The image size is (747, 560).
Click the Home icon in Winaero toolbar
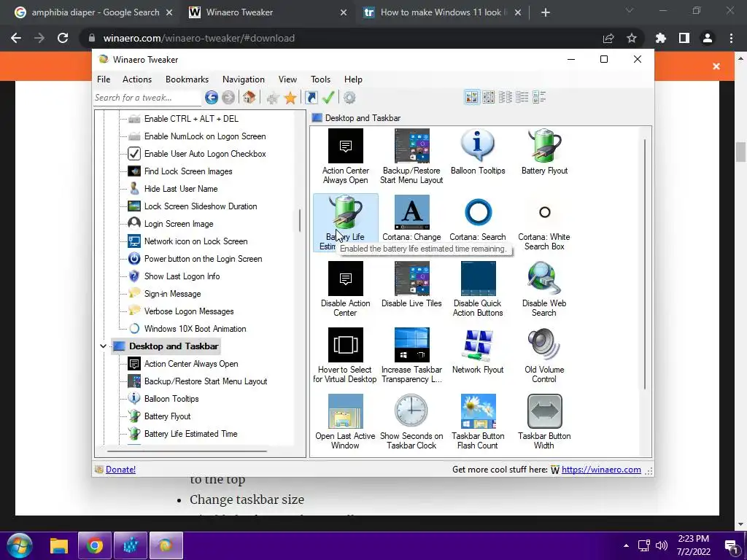(x=249, y=98)
